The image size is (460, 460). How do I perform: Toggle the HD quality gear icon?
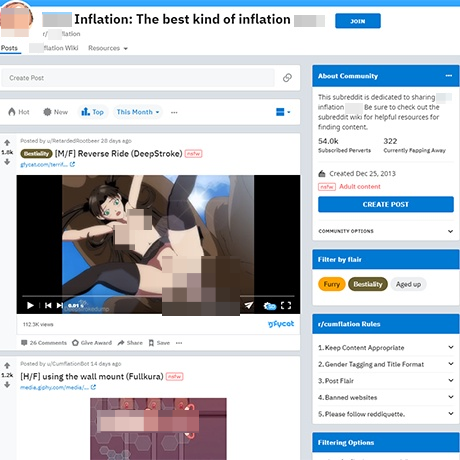pyautogui.click(x=270, y=305)
